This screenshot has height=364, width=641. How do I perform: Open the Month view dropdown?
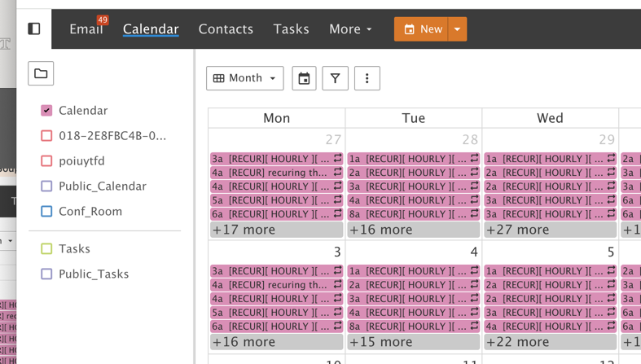[x=244, y=79]
